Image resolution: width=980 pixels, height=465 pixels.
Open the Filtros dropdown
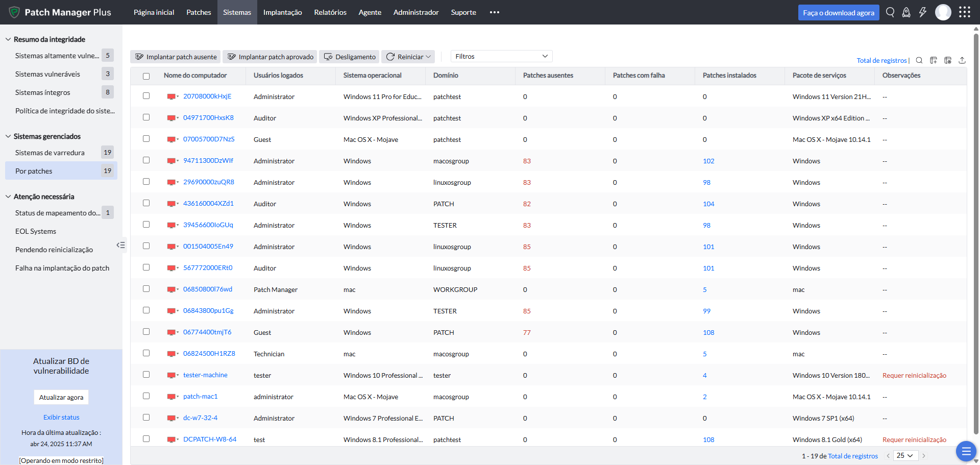click(x=501, y=56)
